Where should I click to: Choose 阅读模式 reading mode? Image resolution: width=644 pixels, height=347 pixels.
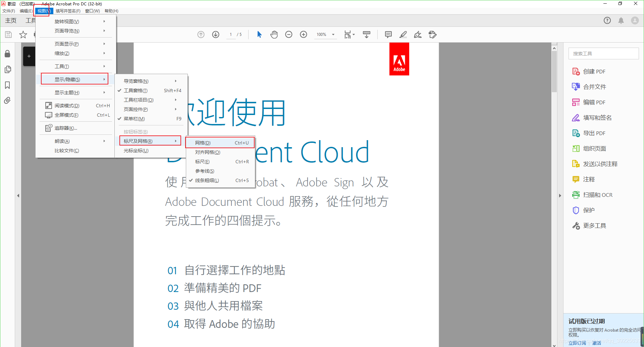coord(76,106)
